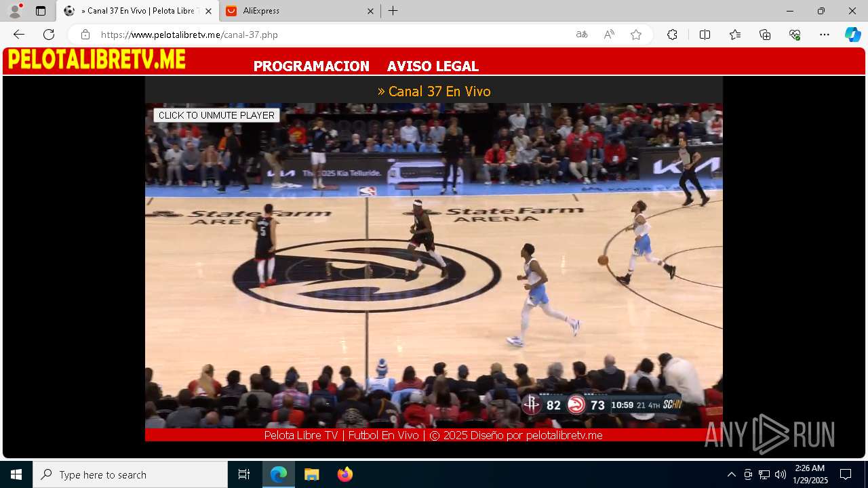Click the CLICK TO UNMUTE PLAYER button
This screenshot has height=488, width=868.
pos(216,115)
